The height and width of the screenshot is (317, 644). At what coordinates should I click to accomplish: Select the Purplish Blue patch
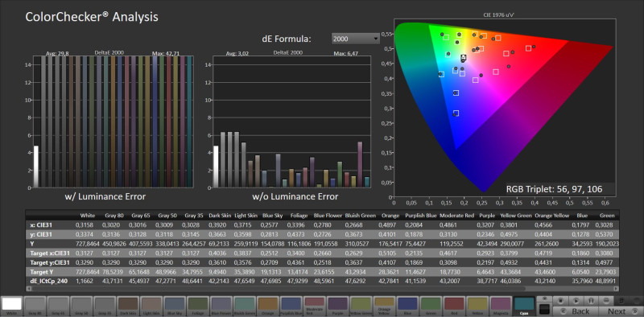(291, 306)
